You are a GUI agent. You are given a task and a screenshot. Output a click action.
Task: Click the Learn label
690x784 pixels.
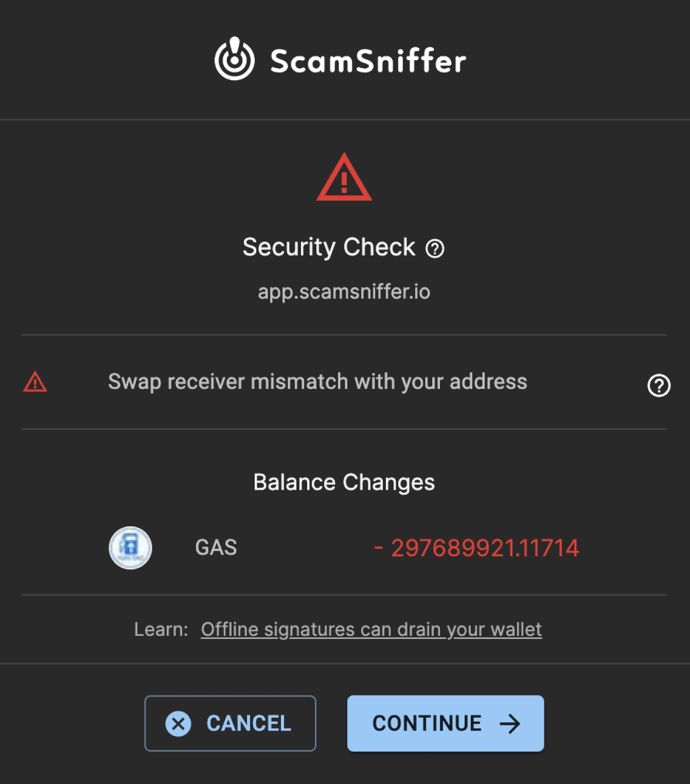[161, 629]
